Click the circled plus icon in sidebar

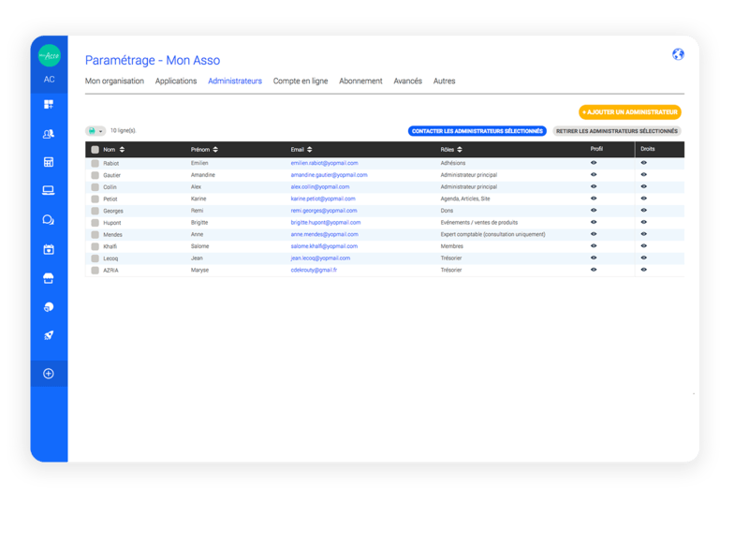(x=49, y=374)
